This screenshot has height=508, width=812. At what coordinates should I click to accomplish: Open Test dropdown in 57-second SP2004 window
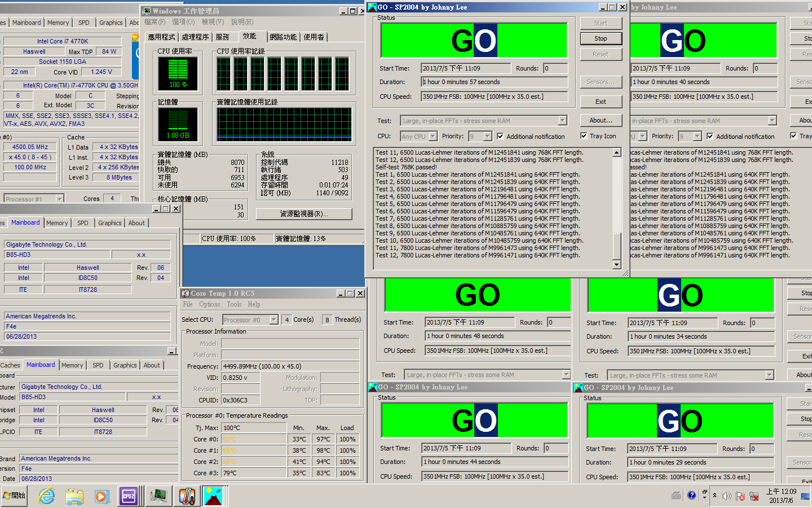pyautogui.click(x=562, y=121)
